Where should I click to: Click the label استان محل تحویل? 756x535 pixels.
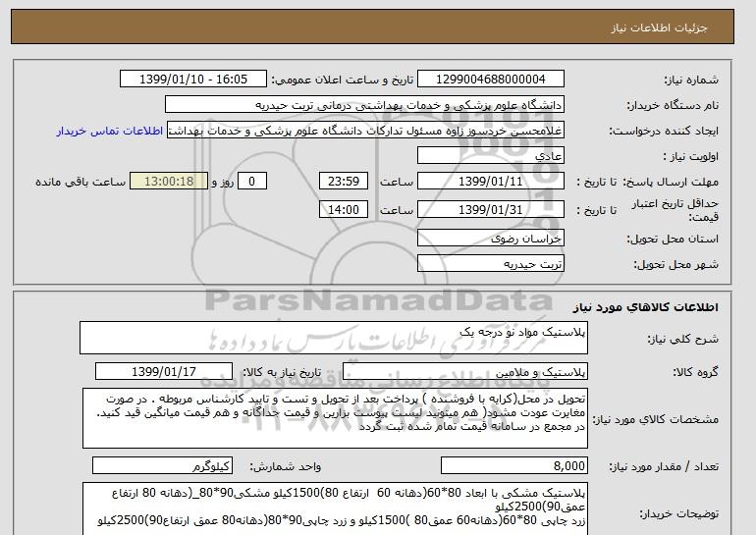[x=673, y=239]
